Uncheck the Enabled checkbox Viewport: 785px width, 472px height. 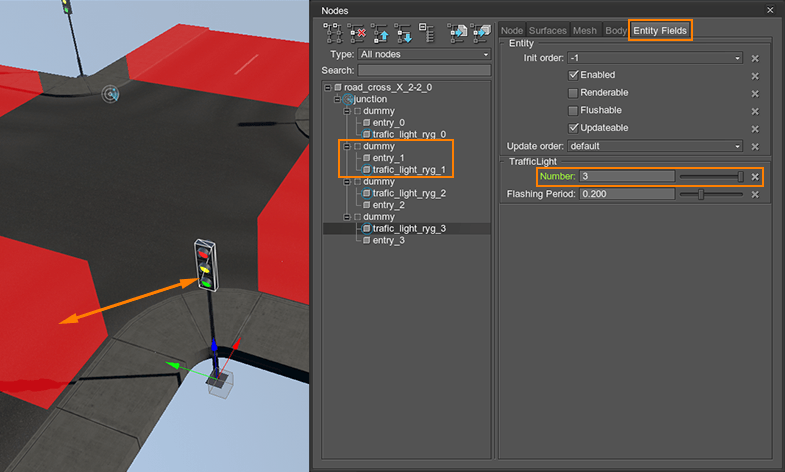[x=573, y=75]
